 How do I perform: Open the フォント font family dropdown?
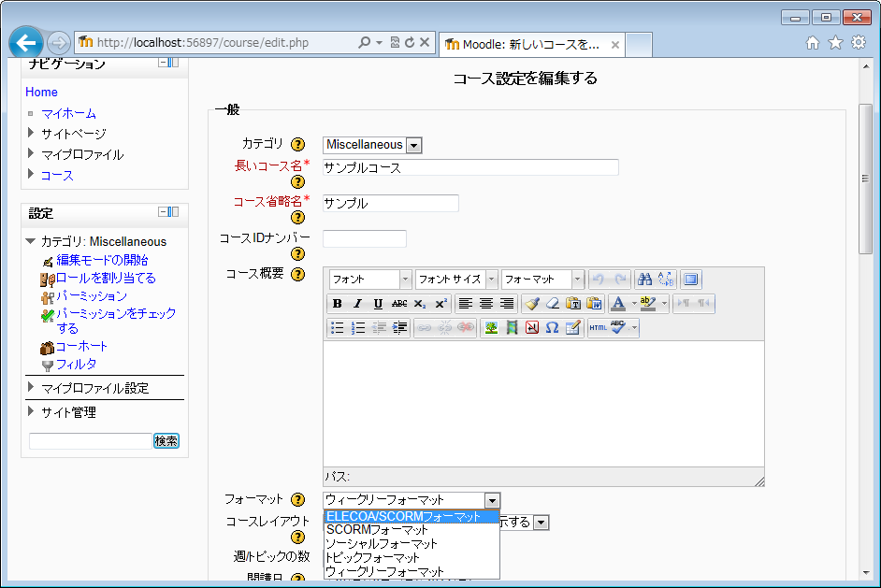[369, 280]
